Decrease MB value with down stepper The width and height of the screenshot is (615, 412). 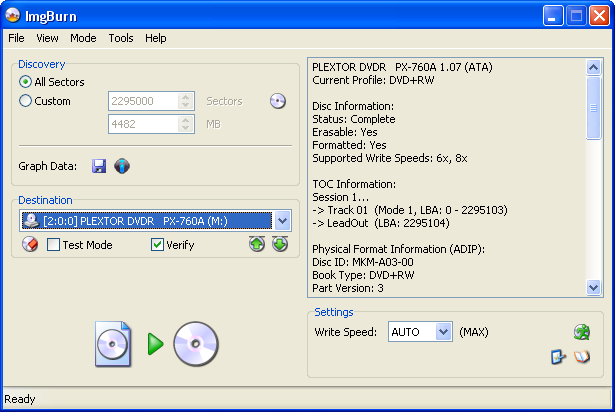186,128
